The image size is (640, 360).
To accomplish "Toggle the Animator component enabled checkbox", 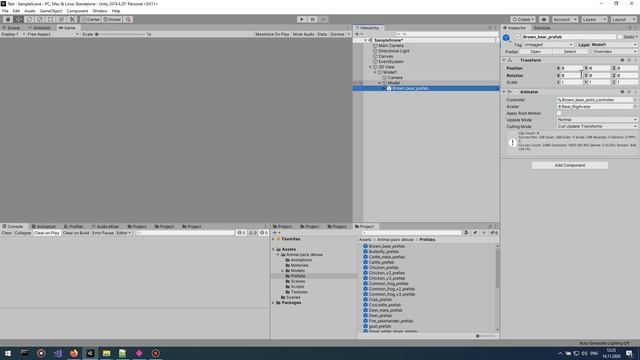I will [516, 92].
